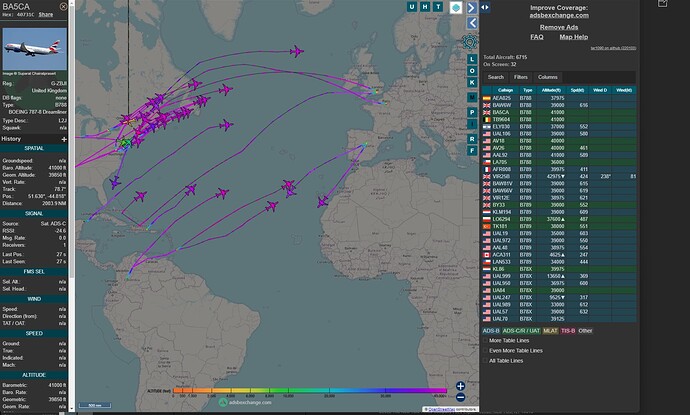Select aircraft row BA5CA in table
The image size is (690, 415).
559,112
